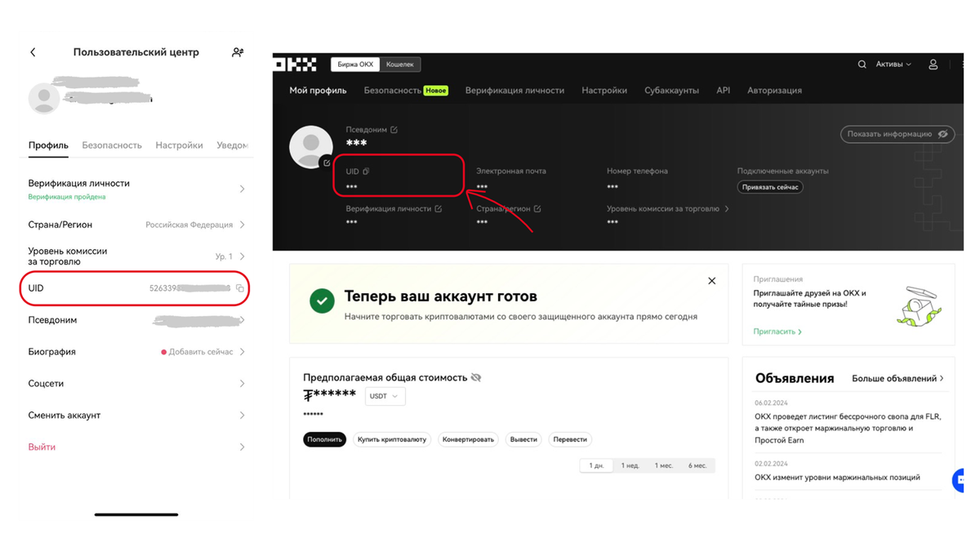Click the Перевести button
Image resolution: width=980 pixels, height=552 pixels.
(x=570, y=439)
